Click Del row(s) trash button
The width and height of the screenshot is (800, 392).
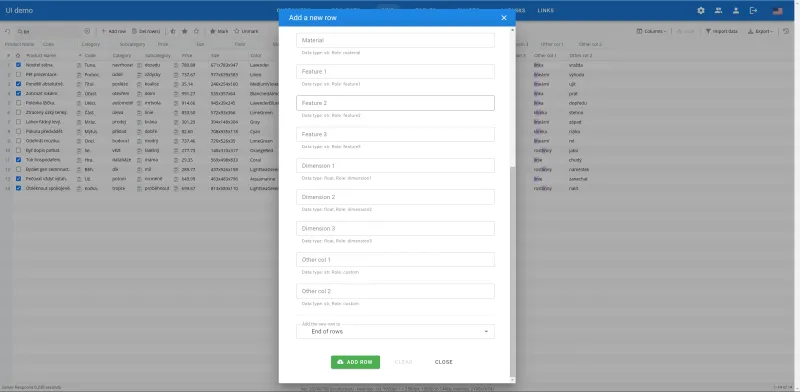[x=146, y=31]
